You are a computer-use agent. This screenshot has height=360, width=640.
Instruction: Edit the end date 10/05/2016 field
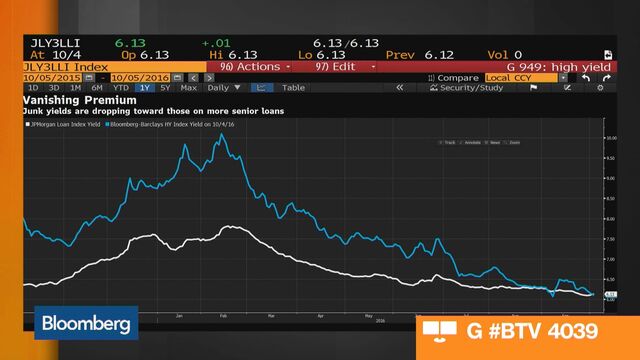(140, 78)
